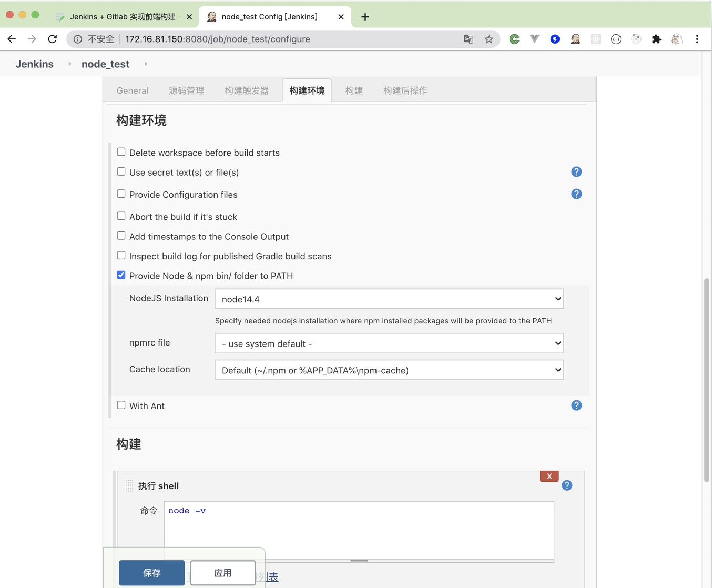Open a new browser tab

click(365, 17)
